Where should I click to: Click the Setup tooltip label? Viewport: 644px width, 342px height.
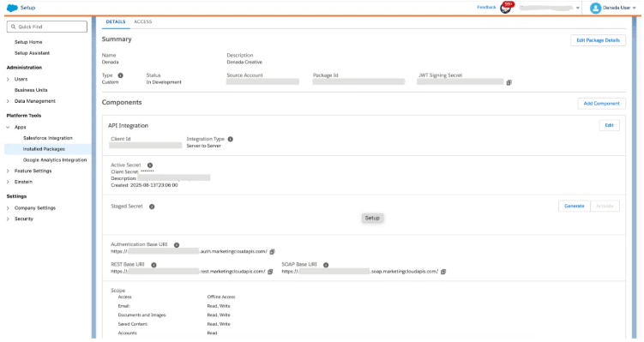point(372,218)
